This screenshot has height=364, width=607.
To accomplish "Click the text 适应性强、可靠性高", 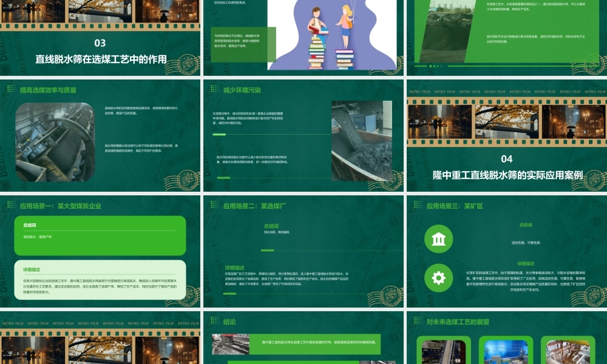I will pos(525,243).
